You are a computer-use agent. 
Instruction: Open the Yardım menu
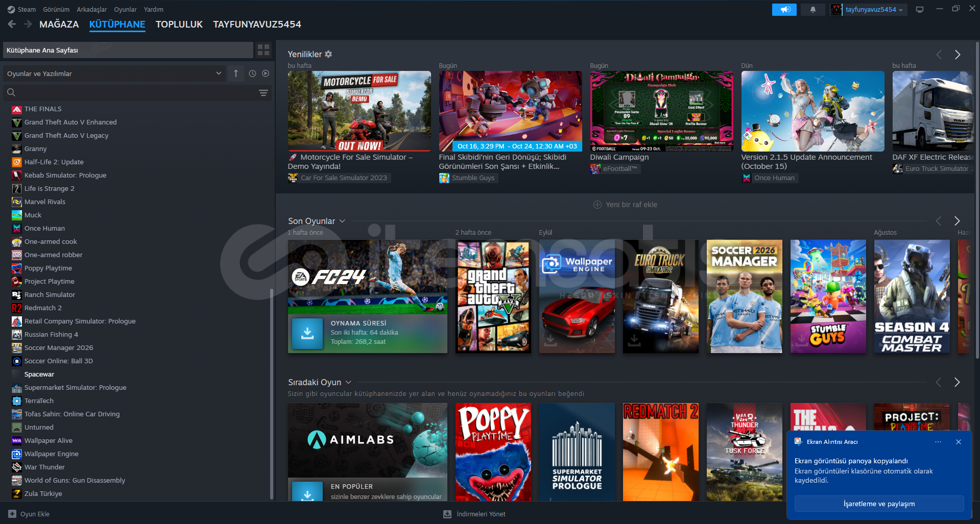click(x=154, y=10)
